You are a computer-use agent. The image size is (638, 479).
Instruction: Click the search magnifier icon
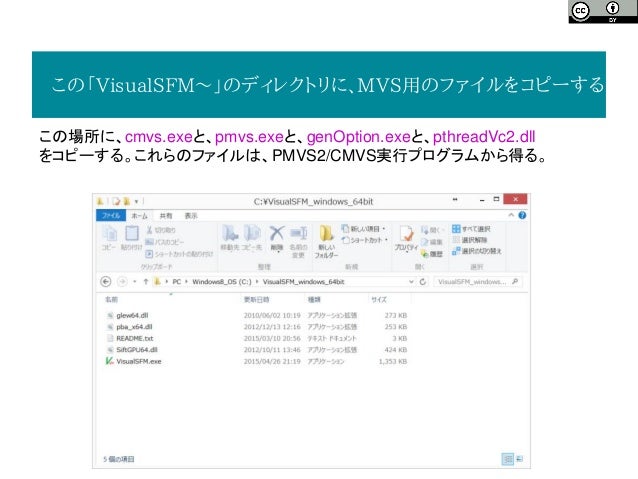515,281
